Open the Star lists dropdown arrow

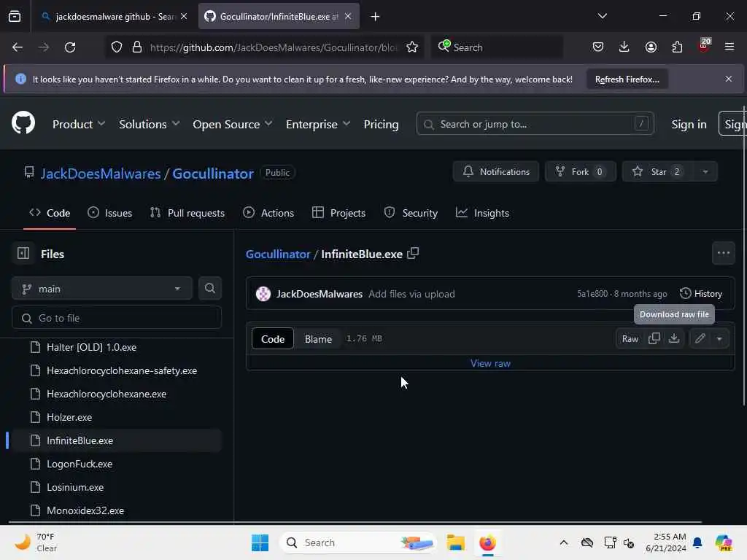point(705,172)
